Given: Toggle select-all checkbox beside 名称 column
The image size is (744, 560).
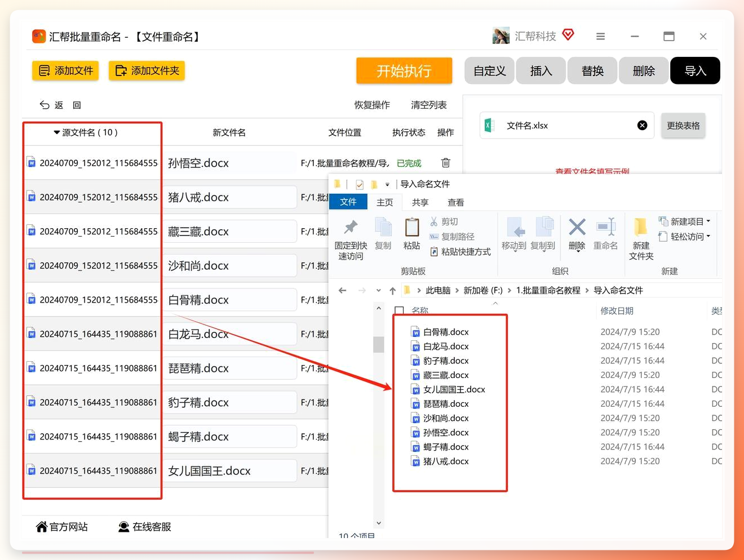Looking at the screenshot, I should pyautogui.click(x=399, y=310).
